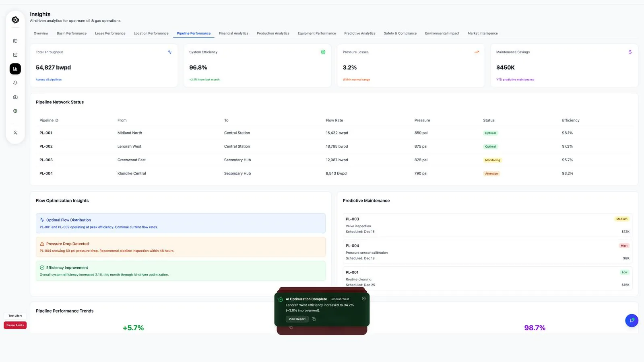Viewport: 644px width, 362px height.
Task: Click the Optimal status badge for PL-002
Action: [x=491, y=146]
